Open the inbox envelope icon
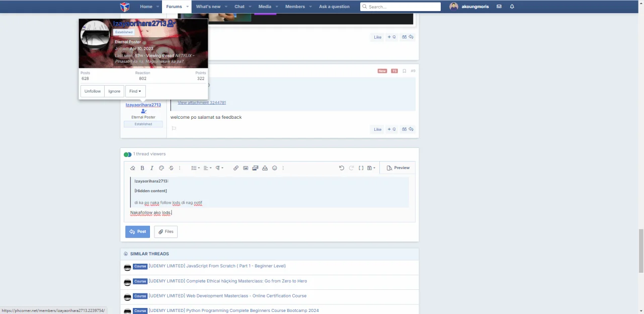The width and height of the screenshot is (644, 314). coord(499,7)
